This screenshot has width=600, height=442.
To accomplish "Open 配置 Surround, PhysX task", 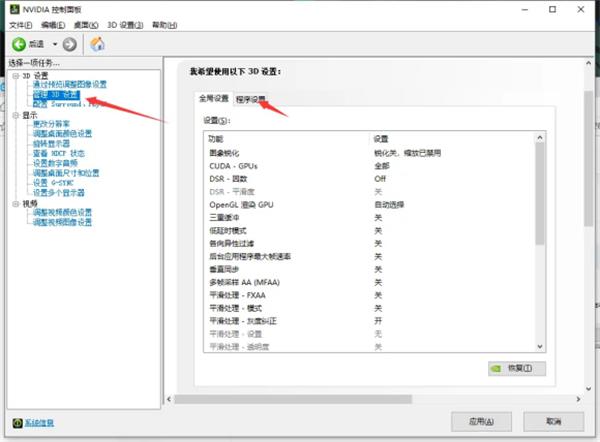I will (66, 104).
